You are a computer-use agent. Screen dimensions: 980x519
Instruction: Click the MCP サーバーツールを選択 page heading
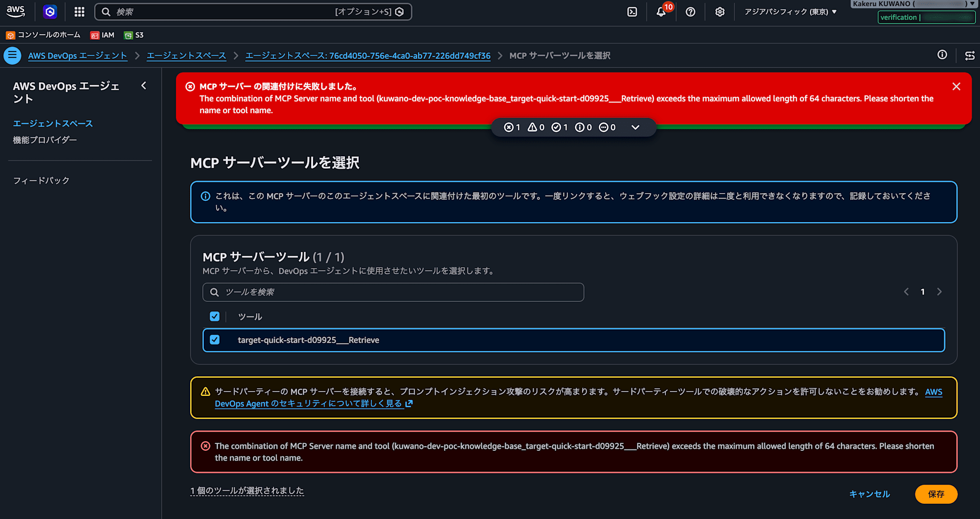point(275,163)
